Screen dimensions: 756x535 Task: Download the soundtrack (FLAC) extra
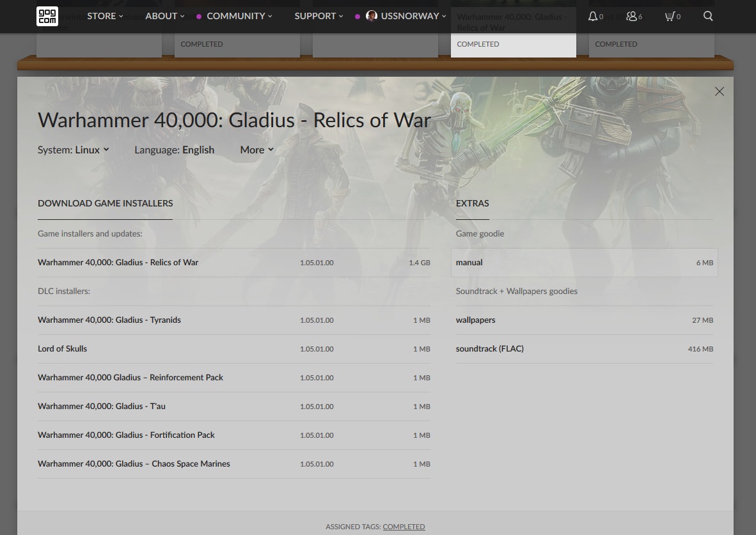pyautogui.click(x=585, y=349)
